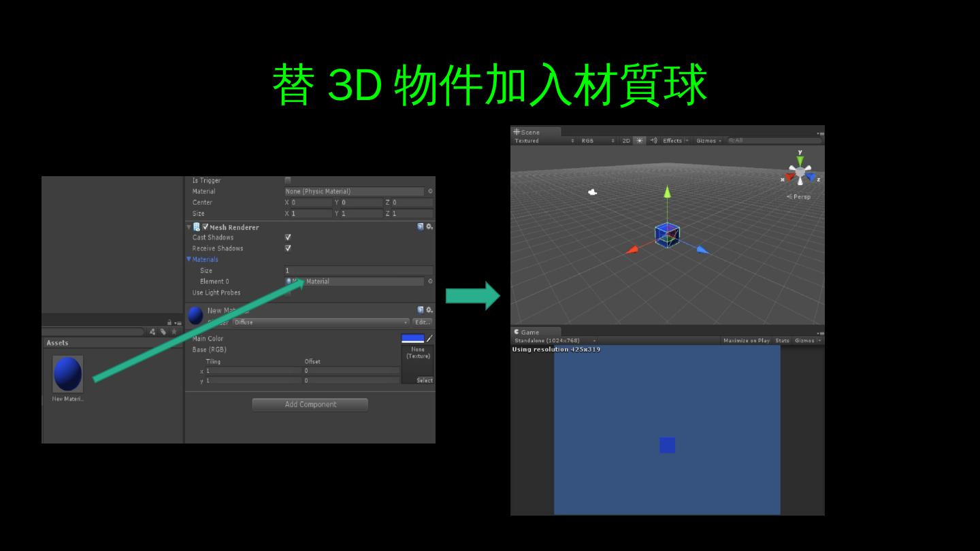
Task: Uncheck the Cast Shadows checkbox
Action: coord(288,237)
